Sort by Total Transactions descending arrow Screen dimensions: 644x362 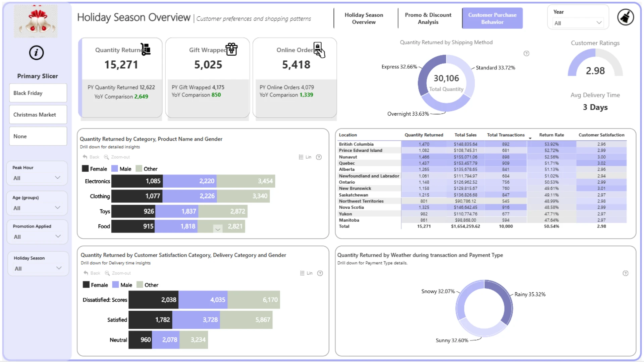tap(530, 138)
